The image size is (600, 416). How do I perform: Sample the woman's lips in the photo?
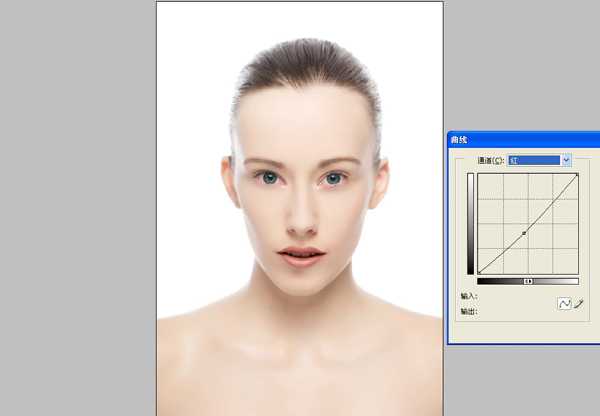[300, 256]
